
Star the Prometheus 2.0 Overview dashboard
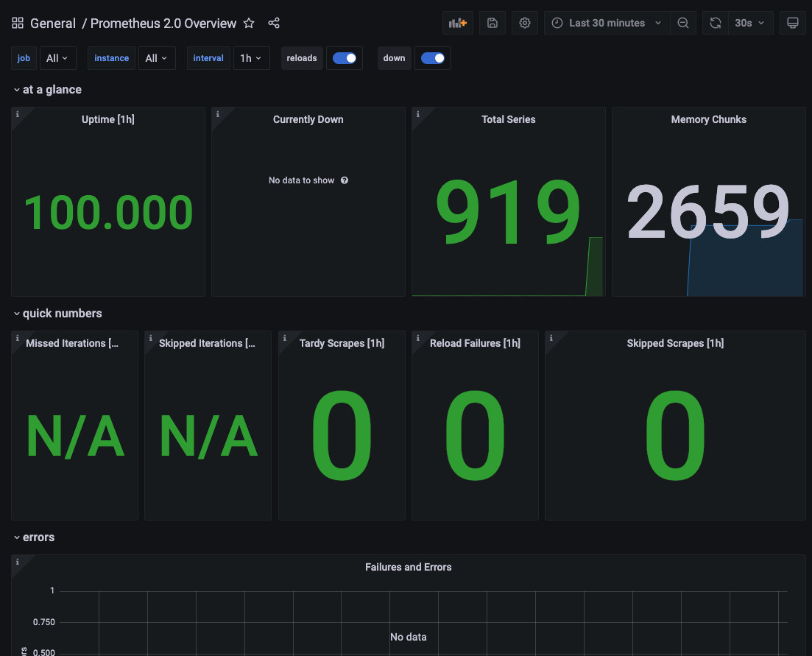click(x=249, y=23)
